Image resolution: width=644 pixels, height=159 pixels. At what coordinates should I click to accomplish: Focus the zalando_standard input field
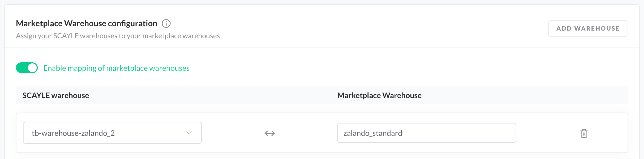(426, 133)
